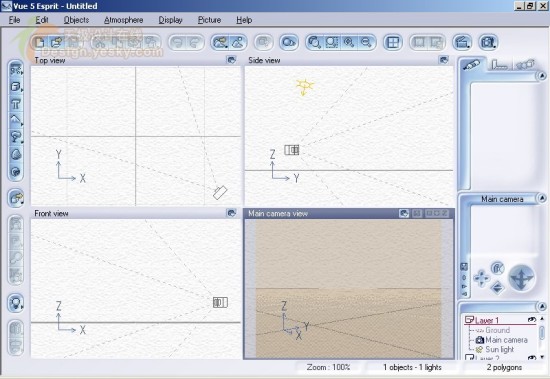Select Main camera in layers list

pyautogui.click(x=506, y=340)
